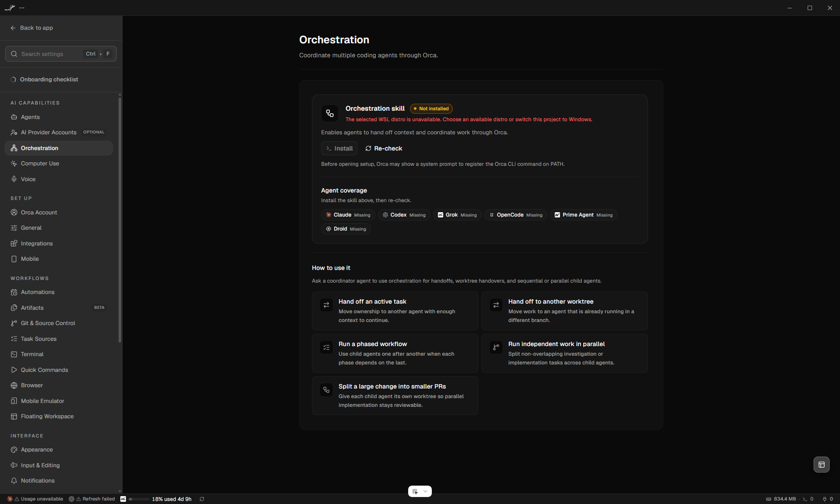Click the Task Sources list icon
Viewport: 840px width, 504px height.
click(14, 339)
